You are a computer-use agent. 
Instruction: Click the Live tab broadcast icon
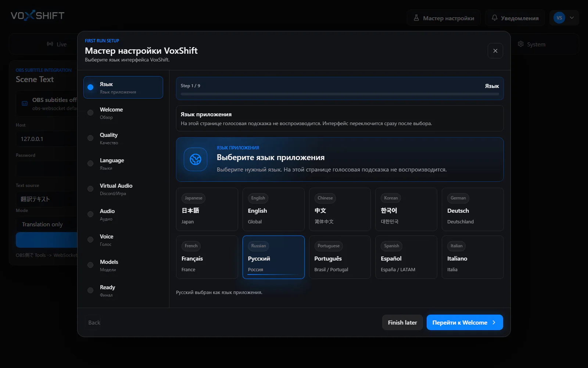(x=50, y=44)
